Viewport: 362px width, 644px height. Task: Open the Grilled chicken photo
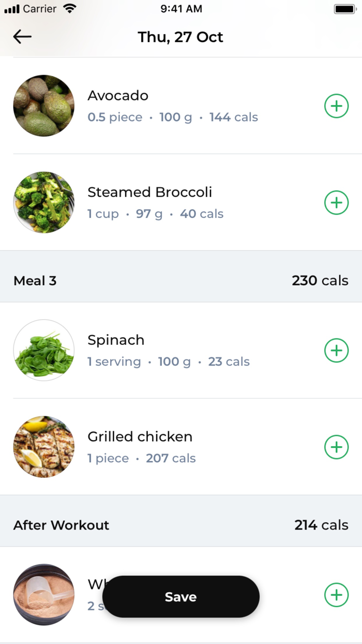coord(44,447)
